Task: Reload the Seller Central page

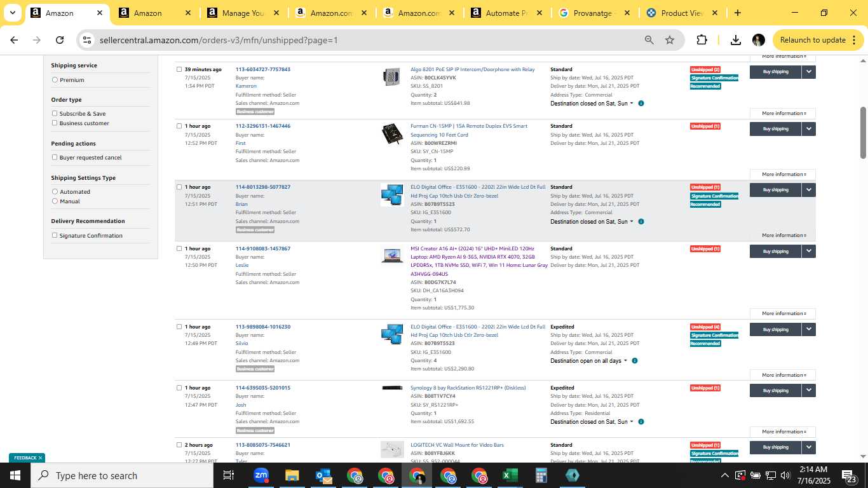Action: (x=60, y=40)
